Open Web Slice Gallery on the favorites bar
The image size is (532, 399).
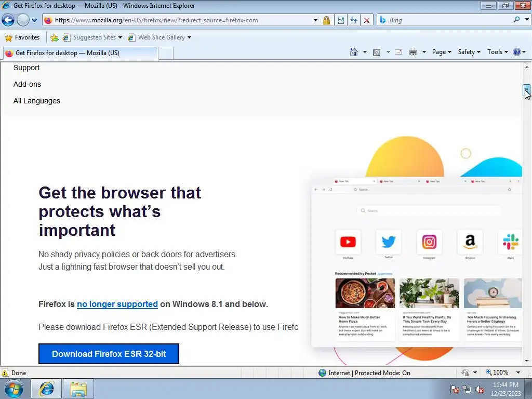tap(159, 37)
